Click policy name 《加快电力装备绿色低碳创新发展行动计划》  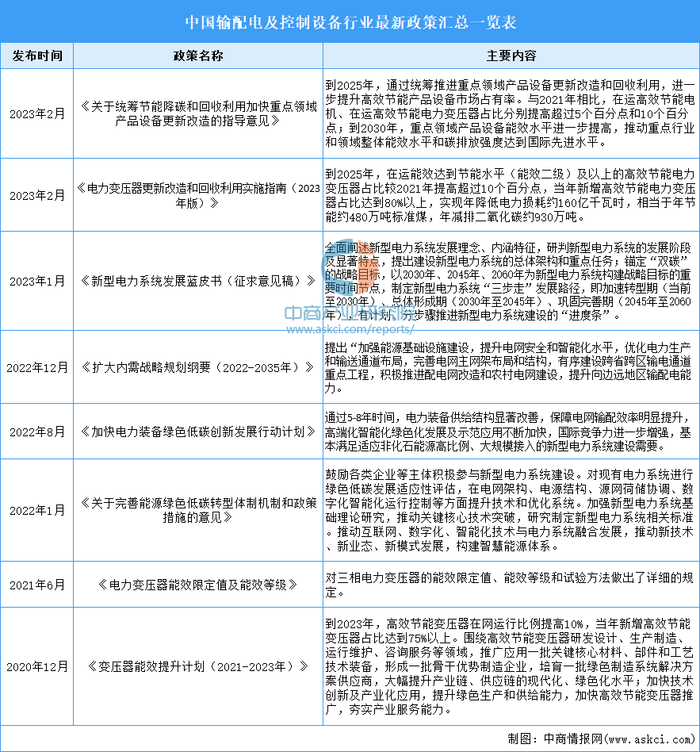(198, 432)
